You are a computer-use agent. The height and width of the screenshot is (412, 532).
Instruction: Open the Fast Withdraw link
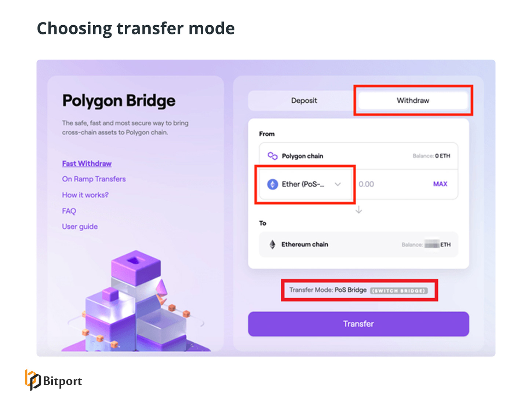click(87, 163)
